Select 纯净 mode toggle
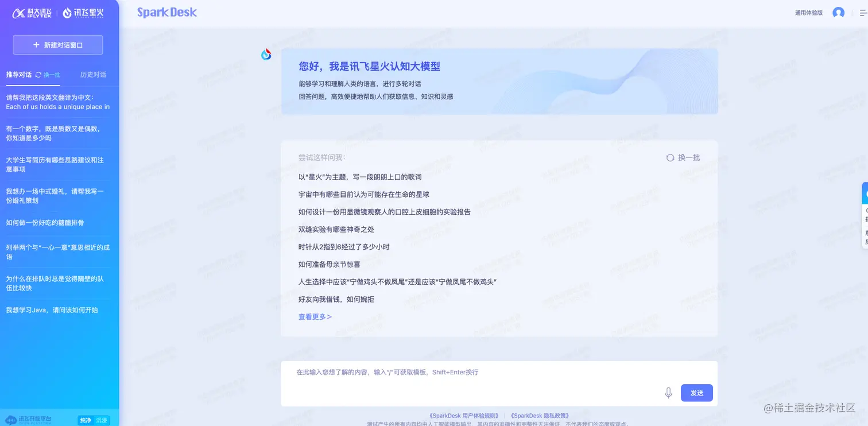This screenshot has height=426, width=868. 86,420
